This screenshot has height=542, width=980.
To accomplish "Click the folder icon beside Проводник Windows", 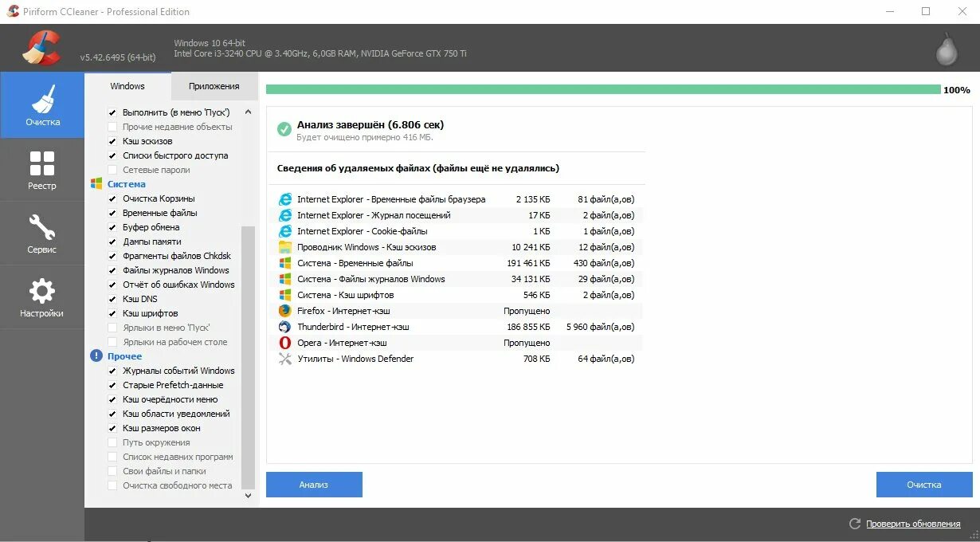I will coord(284,247).
